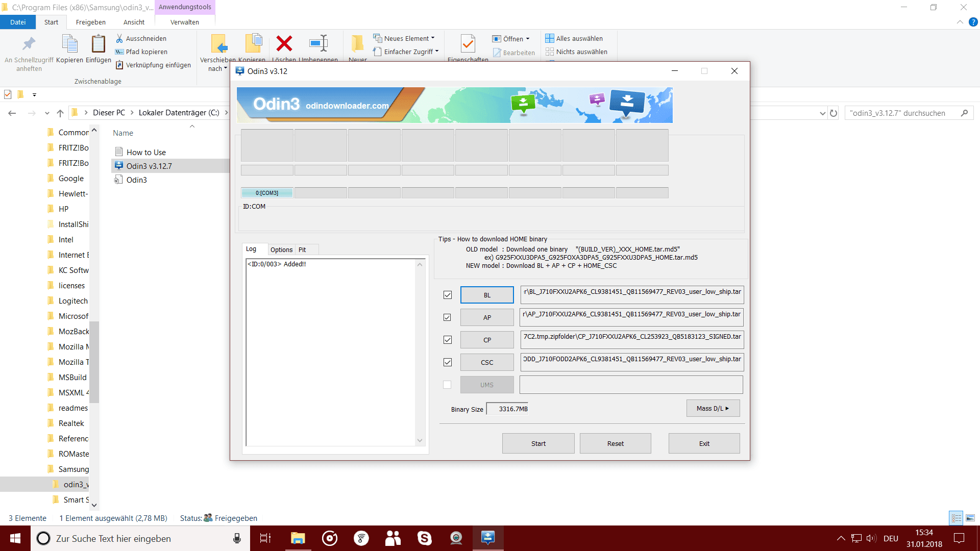Screen dimensions: 980x551
Task: Click the BL button in Odin3
Action: point(487,295)
